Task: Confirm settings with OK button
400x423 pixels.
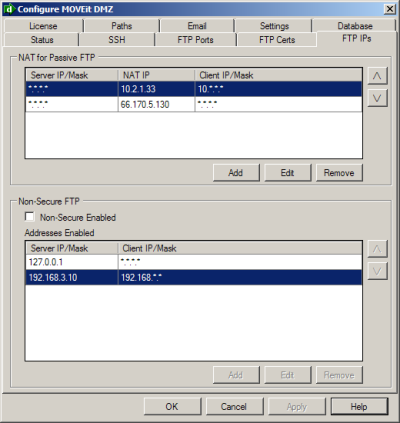Action: pyautogui.click(x=172, y=407)
